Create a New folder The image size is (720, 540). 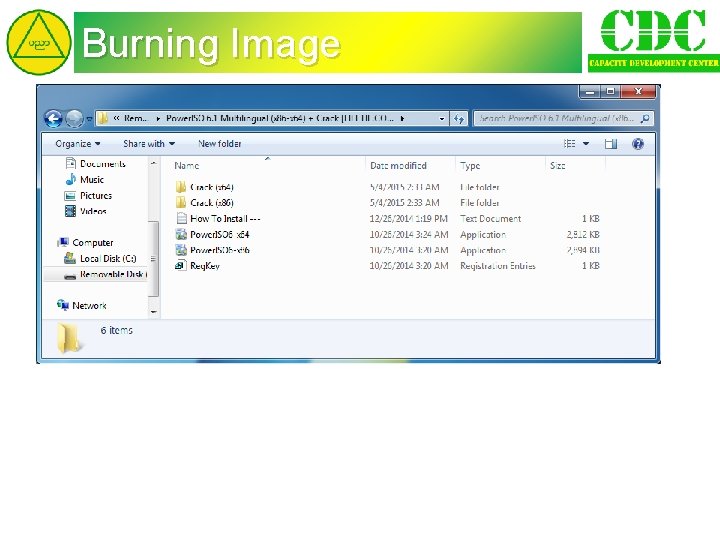coord(219,144)
